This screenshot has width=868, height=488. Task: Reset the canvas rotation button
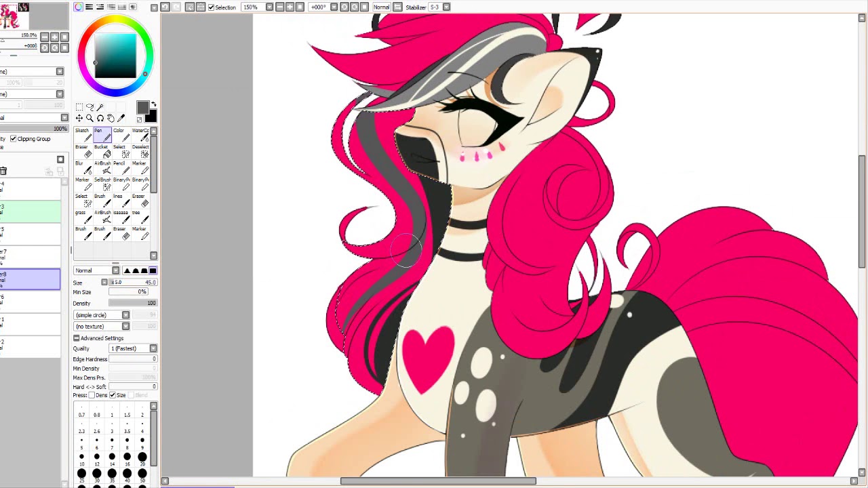coord(364,7)
